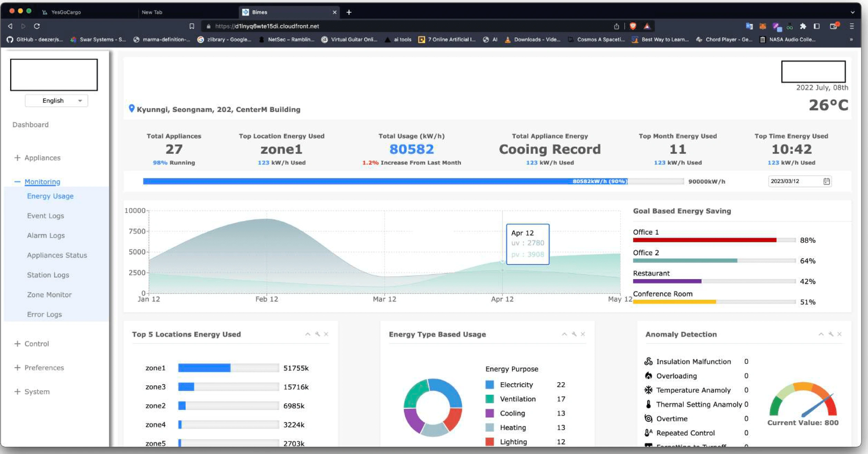
Task: Click the calendar icon in date field
Action: (x=826, y=181)
